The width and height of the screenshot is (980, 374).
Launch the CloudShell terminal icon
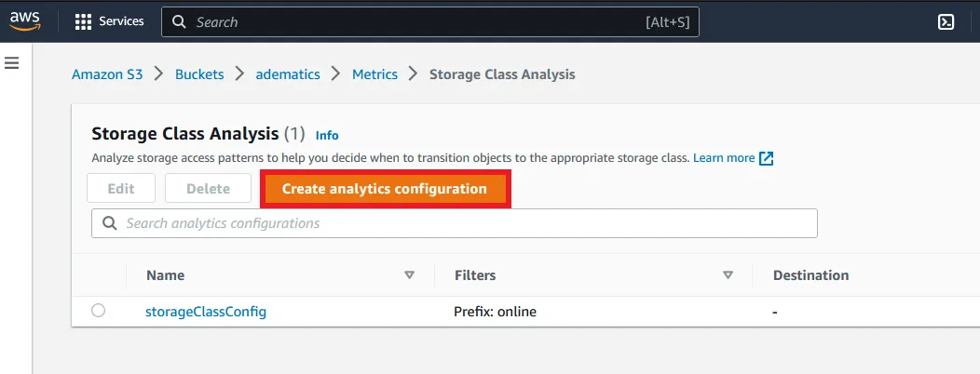946,22
